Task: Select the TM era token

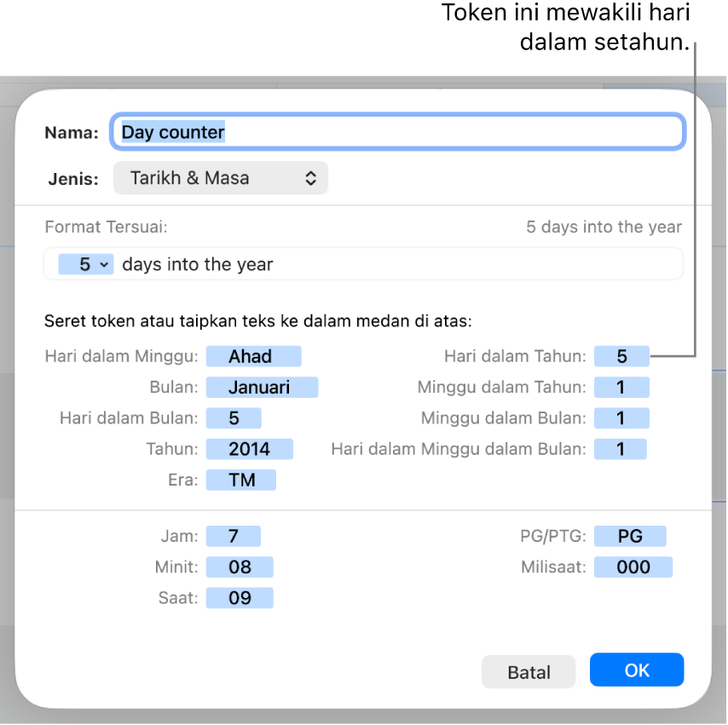Action: tap(241, 480)
